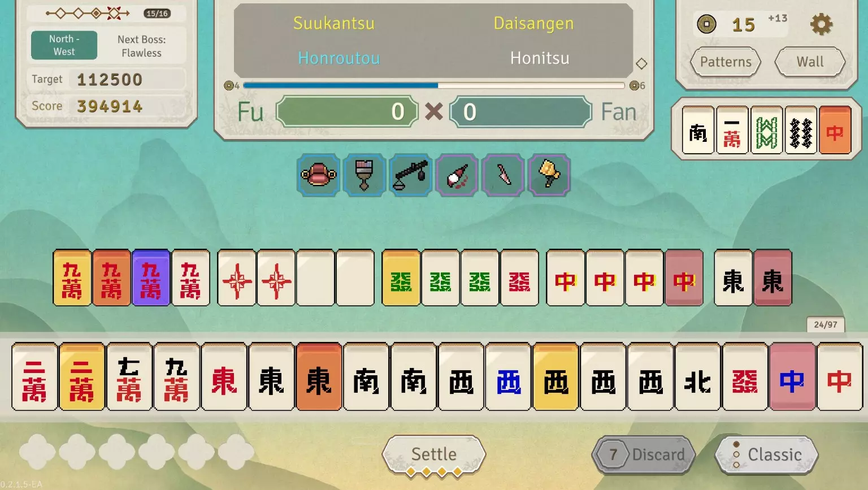Select the red ink brush artifact icon

457,175
